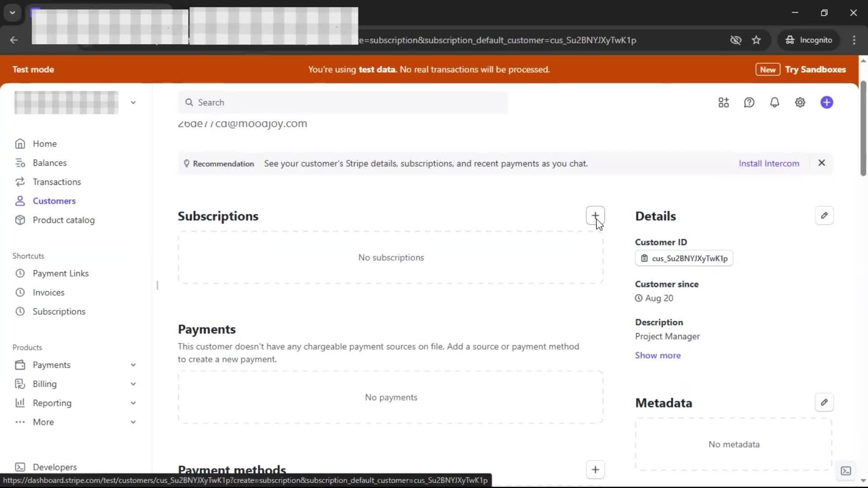
Task: Open the notifications bell
Action: click(x=774, y=103)
